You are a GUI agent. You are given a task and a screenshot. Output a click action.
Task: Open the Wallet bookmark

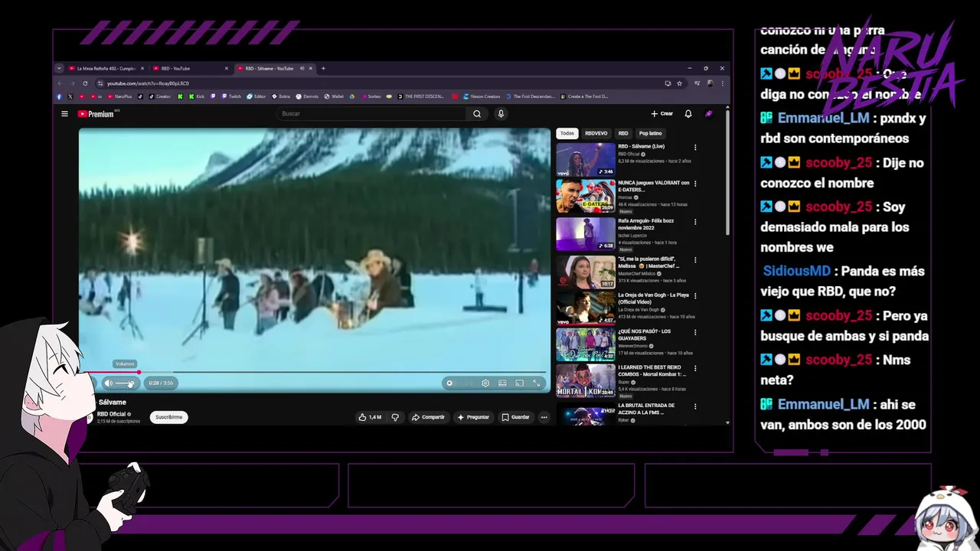(334, 96)
